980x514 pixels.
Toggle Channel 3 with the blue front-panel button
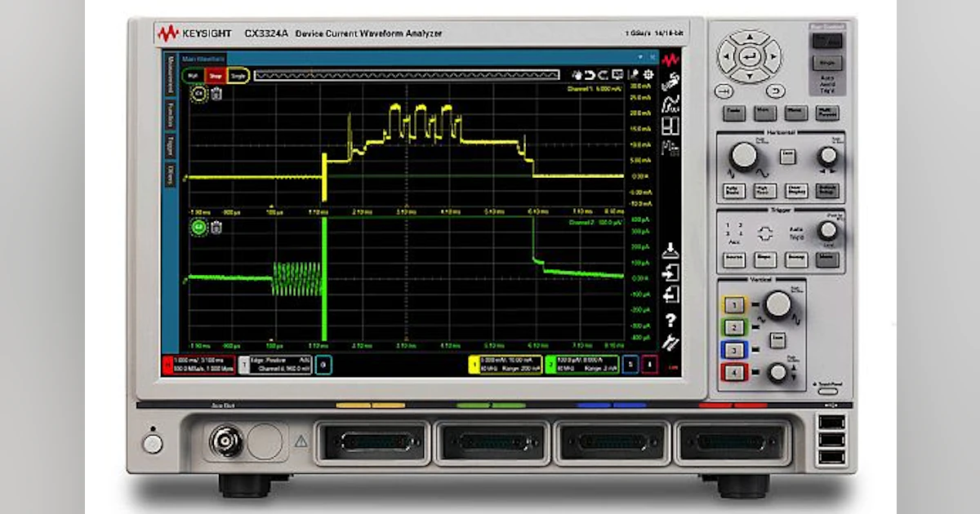(x=734, y=349)
